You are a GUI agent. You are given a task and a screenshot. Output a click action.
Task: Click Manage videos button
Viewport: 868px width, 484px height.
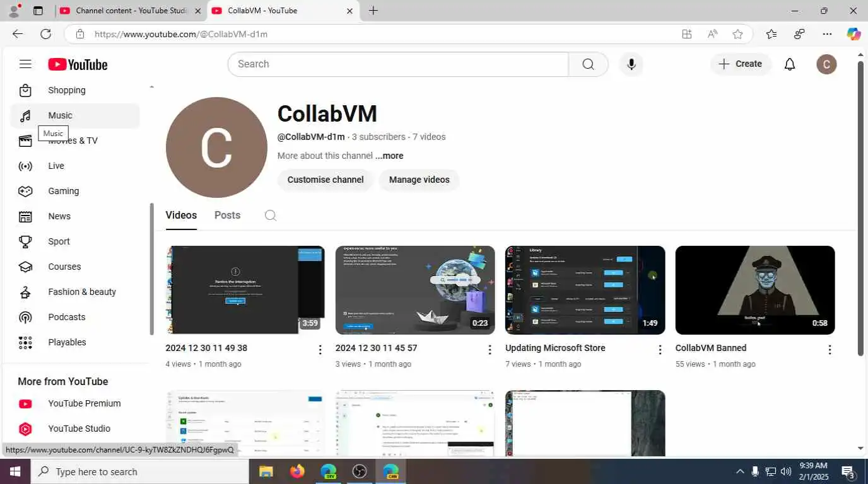pos(419,180)
